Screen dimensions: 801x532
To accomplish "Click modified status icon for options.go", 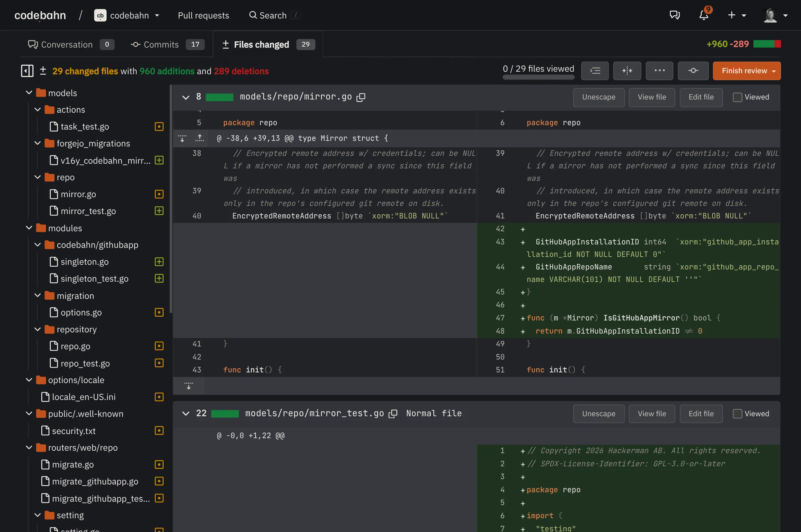I will 159,312.
